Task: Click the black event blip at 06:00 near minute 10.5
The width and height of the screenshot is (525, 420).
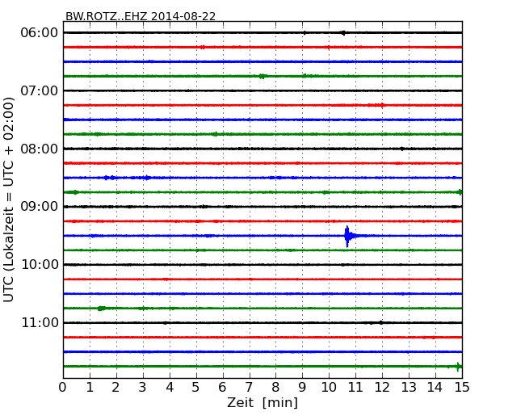Action: point(343,33)
